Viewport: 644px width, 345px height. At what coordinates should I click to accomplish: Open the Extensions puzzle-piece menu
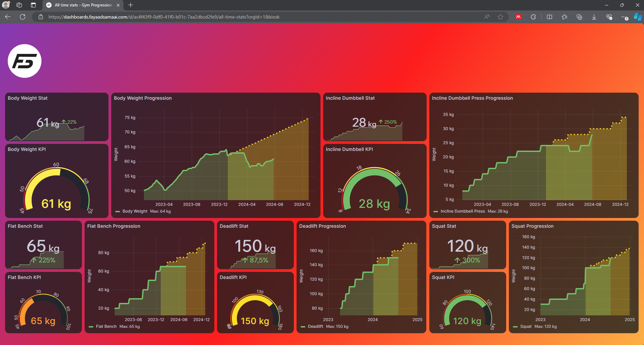(533, 17)
